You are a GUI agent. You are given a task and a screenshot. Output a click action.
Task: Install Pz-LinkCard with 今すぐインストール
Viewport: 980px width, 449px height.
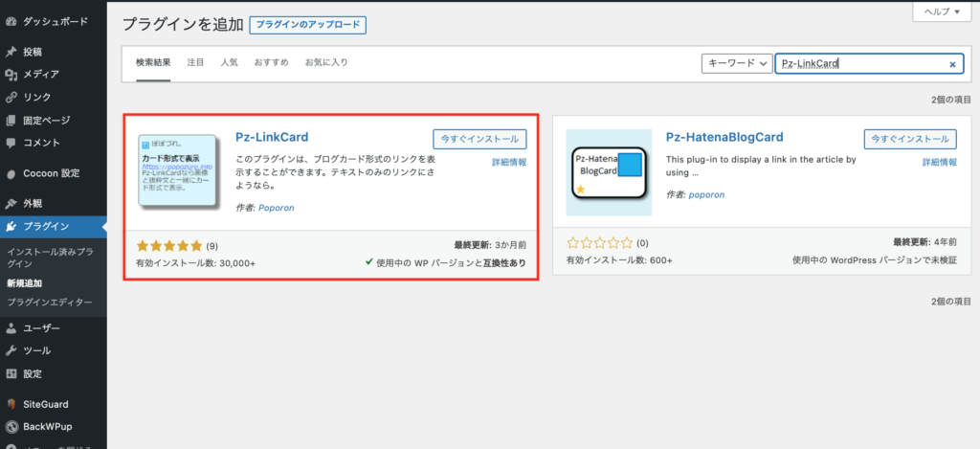479,139
